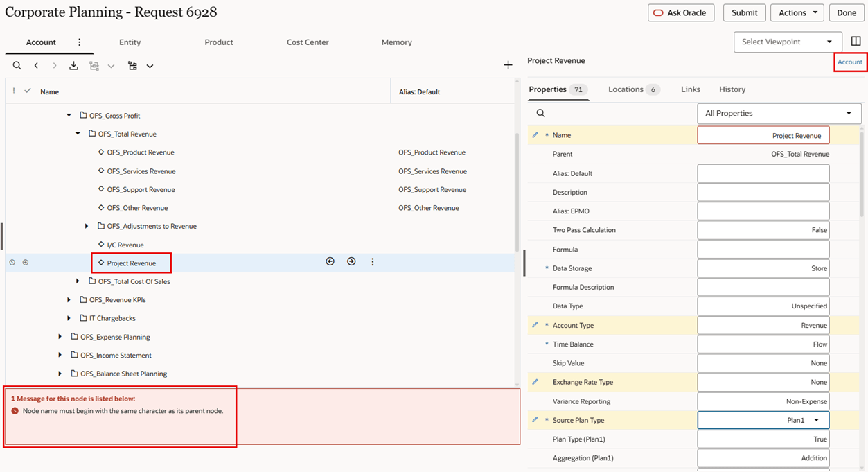Switch to the Memory tab
The height and width of the screenshot is (472, 868).
tap(397, 42)
